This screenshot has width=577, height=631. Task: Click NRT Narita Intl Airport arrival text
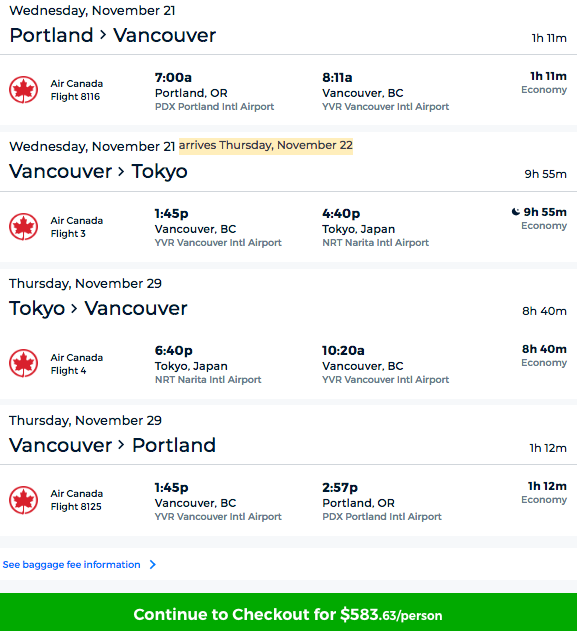click(375, 243)
